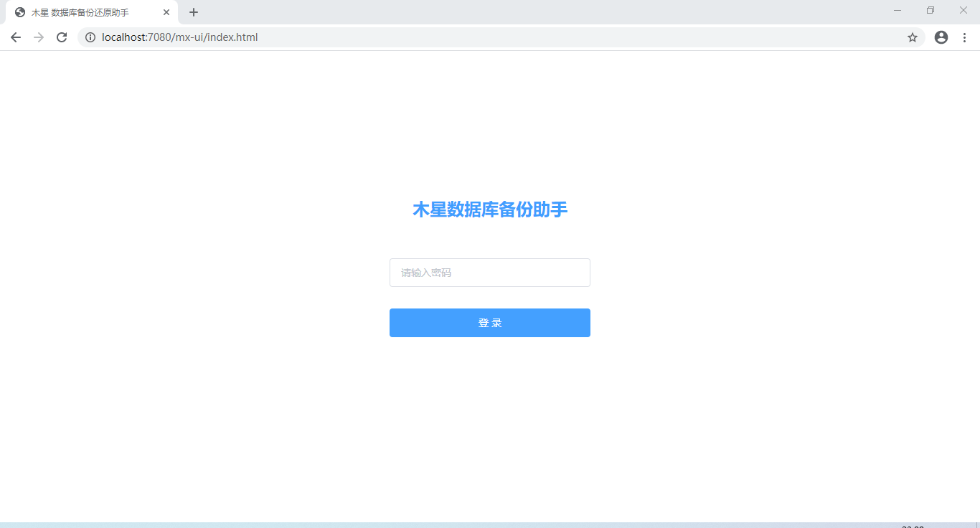
Task: Reload the page with the refresh icon
Action: point(62,37)
